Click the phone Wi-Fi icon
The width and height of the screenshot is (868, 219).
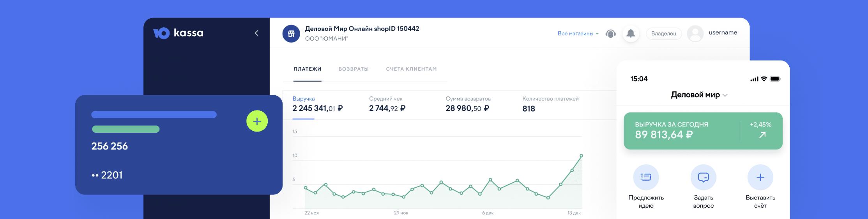(x=764, y=79)
